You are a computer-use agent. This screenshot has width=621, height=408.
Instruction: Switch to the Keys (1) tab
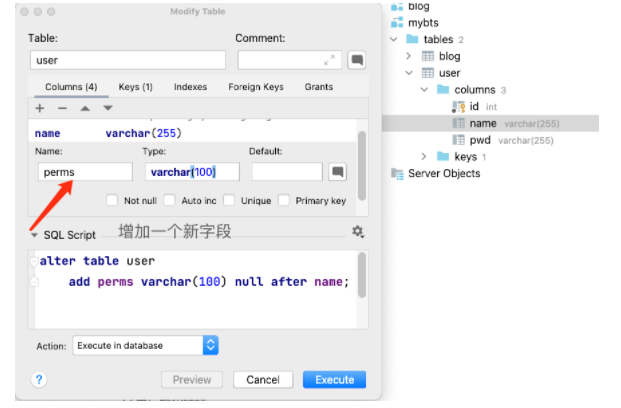(x=135, y=87)
